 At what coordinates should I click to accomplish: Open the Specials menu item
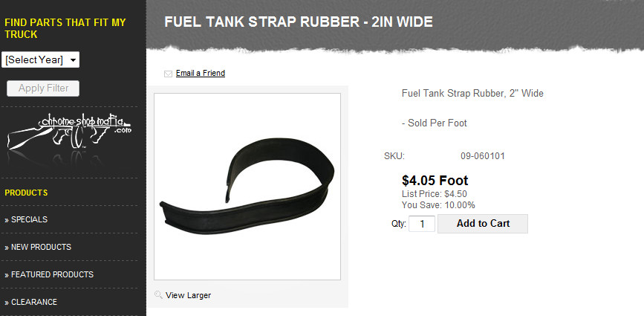pyautogui.click(x=26, y=219)
